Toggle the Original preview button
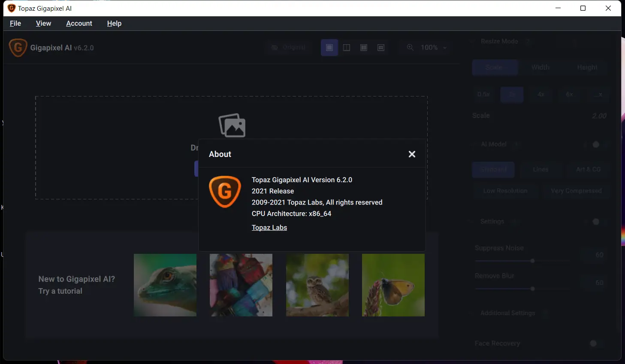The image size is (625, 364). (x=289, y=48)
